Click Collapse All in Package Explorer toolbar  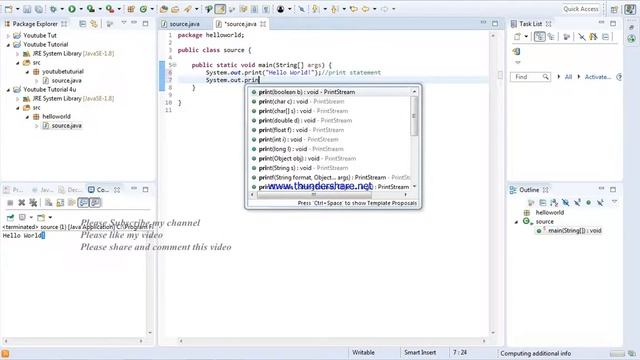point(82,24)
